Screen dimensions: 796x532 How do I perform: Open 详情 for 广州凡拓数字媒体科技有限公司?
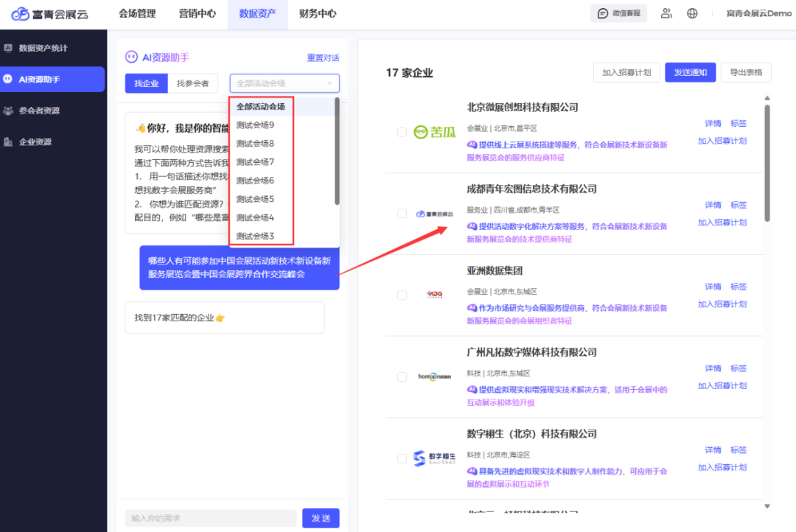[x=713, y=368]
